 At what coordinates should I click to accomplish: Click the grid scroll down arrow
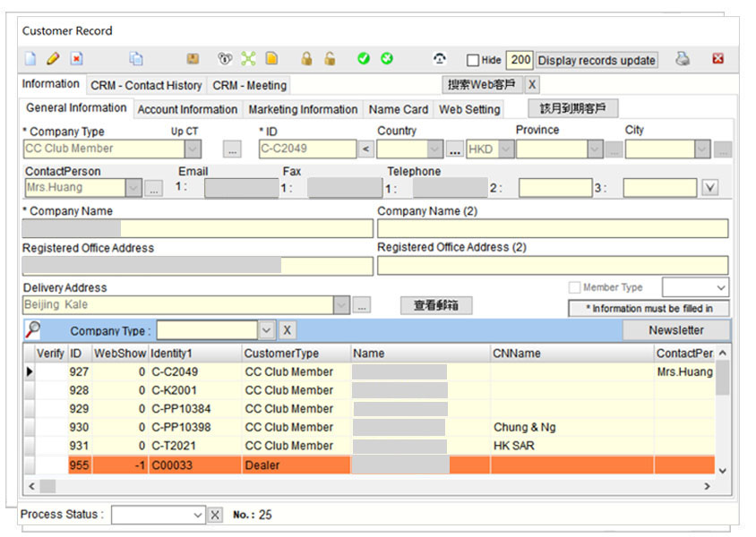point(722,471)
